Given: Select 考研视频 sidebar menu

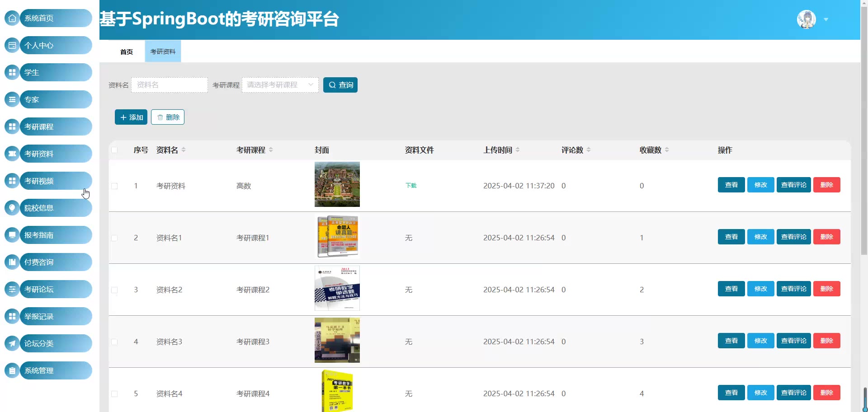Looking at the screenshot, I should 56,181.
